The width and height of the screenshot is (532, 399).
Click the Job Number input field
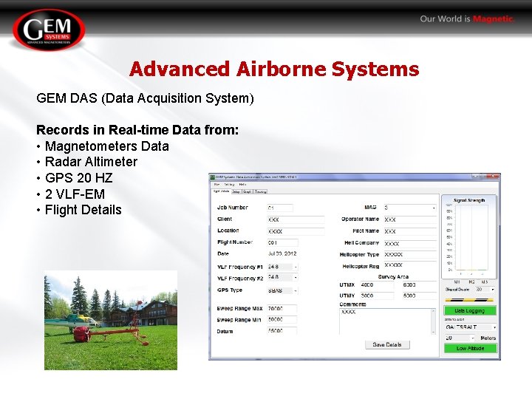point(280,208)
